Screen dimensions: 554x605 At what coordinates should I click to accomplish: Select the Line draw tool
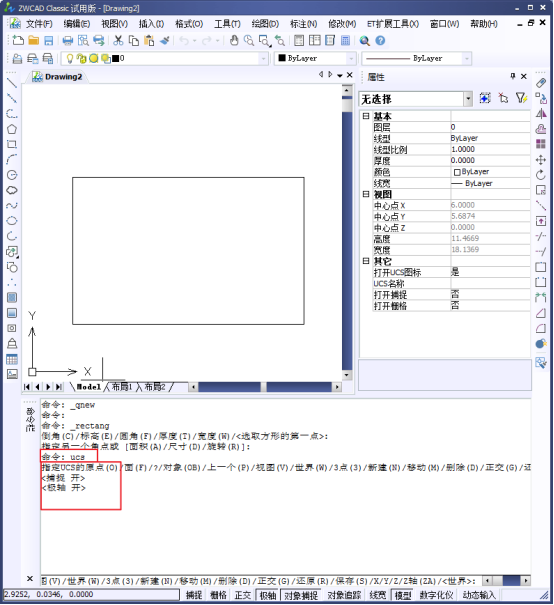click(12, 83)
